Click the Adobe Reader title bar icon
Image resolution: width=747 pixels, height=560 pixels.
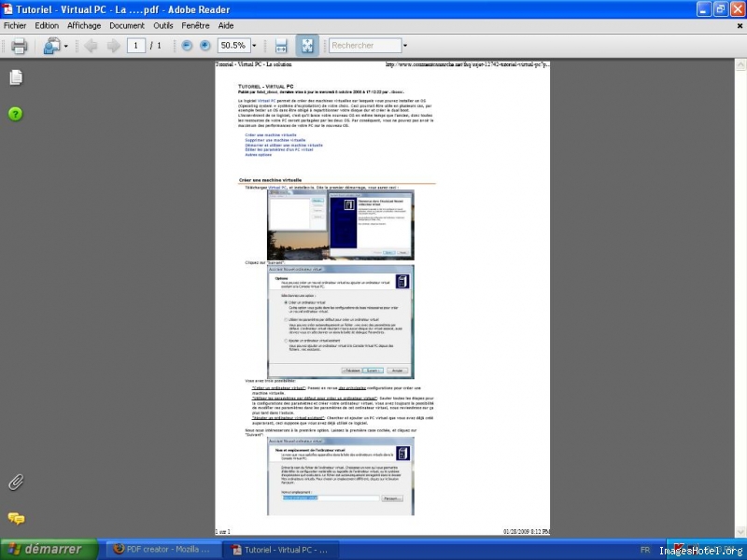click(x=7, y=9)
